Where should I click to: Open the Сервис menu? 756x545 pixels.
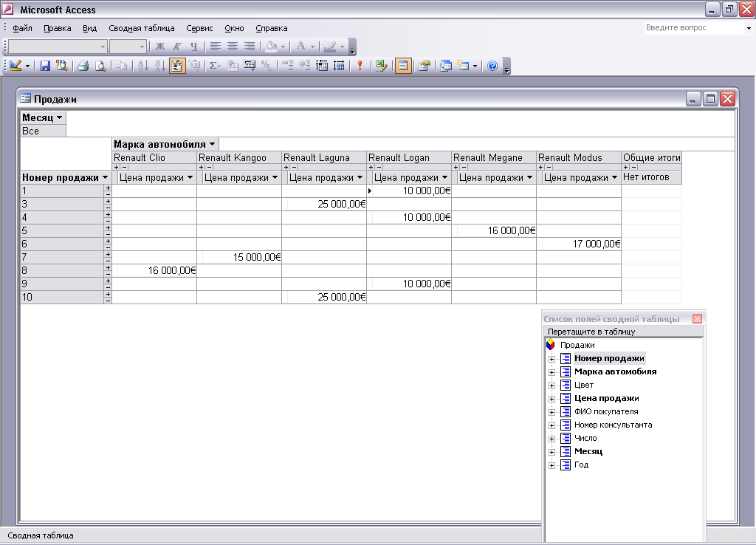click(x=199, y=28)
